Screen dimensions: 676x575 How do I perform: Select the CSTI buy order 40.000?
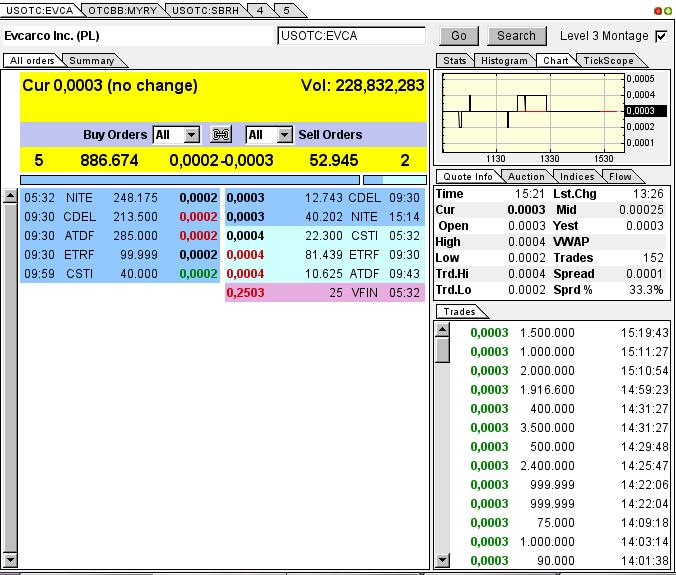(120, 274)
